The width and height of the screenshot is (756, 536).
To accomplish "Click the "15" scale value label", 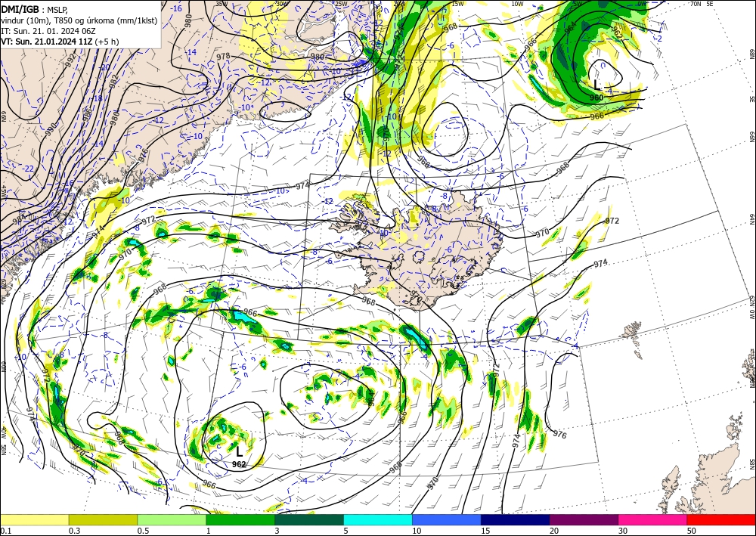I will [485, 531].
